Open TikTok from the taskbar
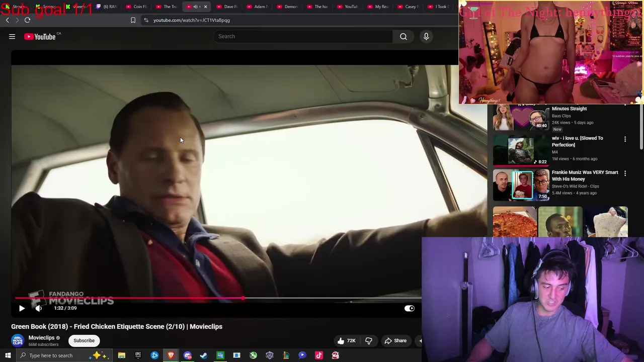 [x=319, y=355]
